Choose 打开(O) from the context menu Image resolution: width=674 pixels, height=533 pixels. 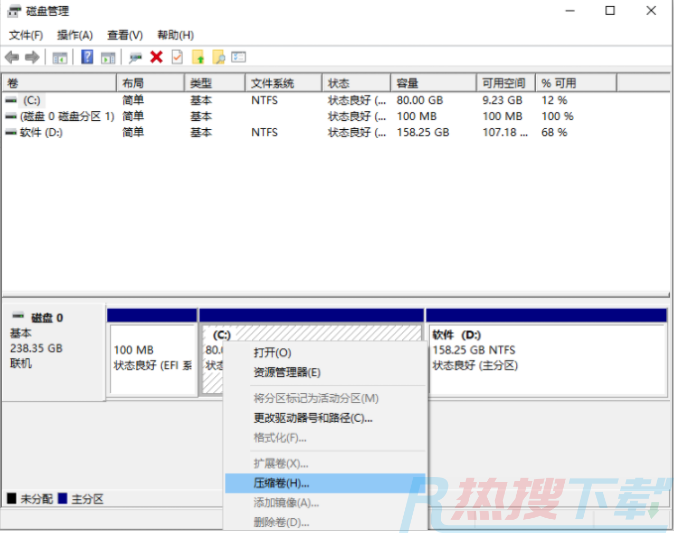click(x=325, y=353)
